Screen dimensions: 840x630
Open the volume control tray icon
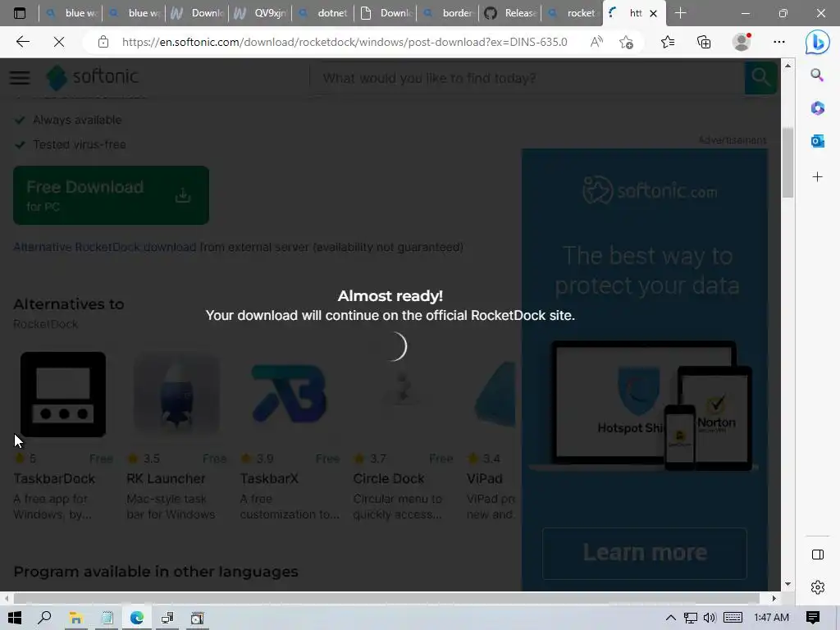point(710,618)
